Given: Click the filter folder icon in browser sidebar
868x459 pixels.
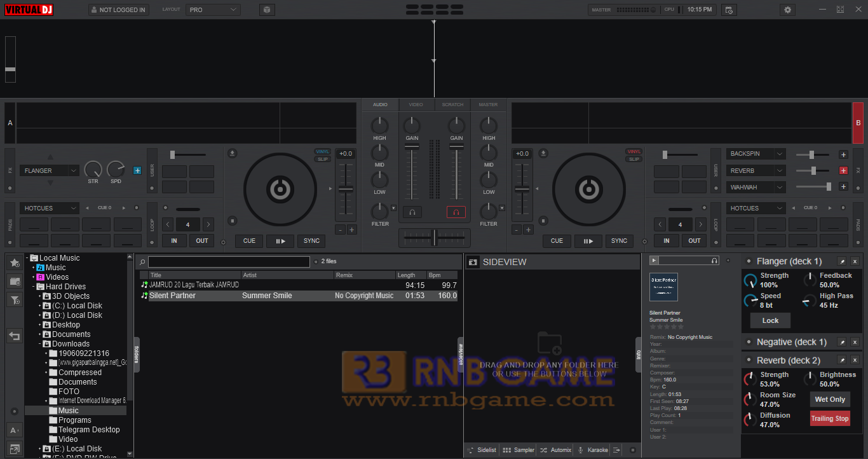Looking at the screenshot, I should tap(15, 299).
